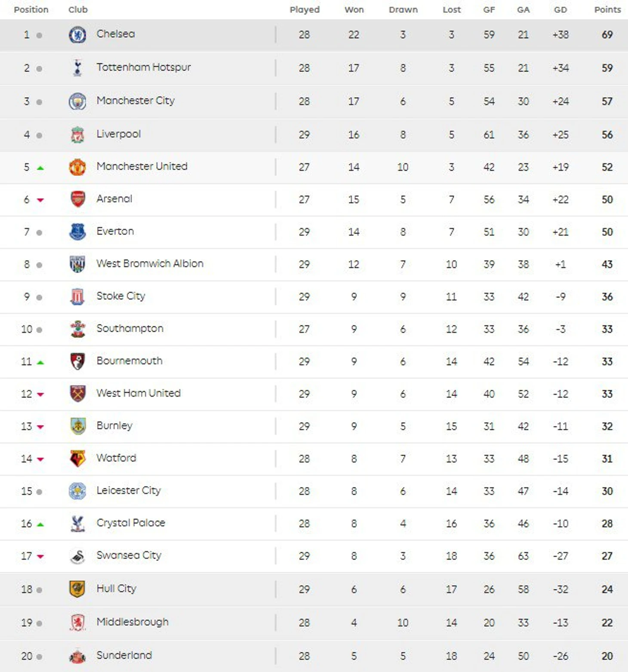
Task: Click the Liverpool club crest
Action: coord(77,135)
